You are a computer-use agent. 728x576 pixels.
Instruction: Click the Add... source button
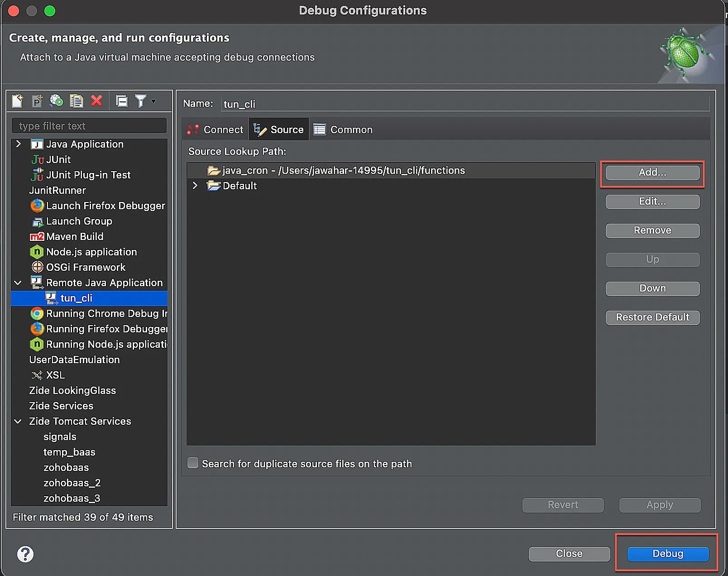click(x=652, y=173)
